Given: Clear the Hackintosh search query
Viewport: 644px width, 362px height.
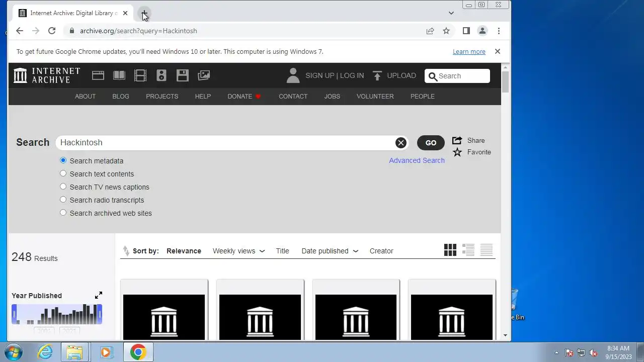Looking at the screenshot, I should pos(401,143).
